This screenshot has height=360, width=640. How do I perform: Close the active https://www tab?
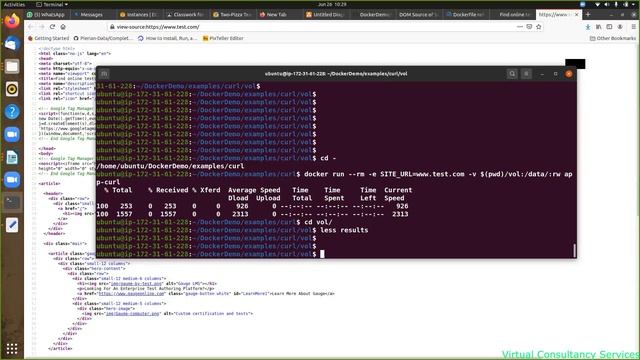(x=576, y=14)
